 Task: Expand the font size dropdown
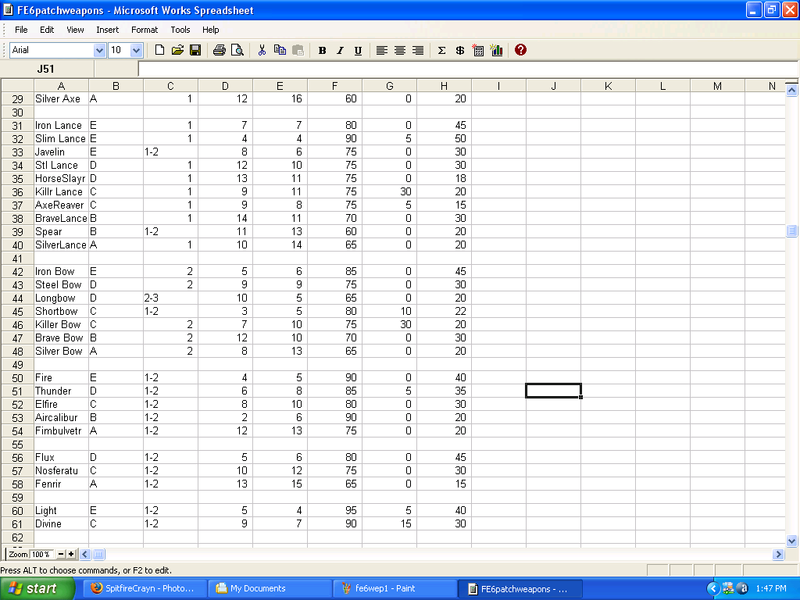tap(137, 50)
